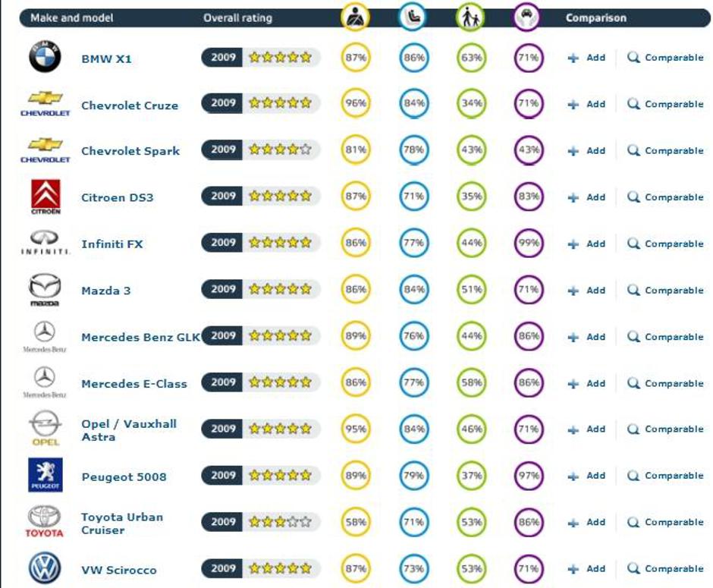The image size is (713, 588).
Task: Click the child occupant seat header icon
Action: click(413, 16)
